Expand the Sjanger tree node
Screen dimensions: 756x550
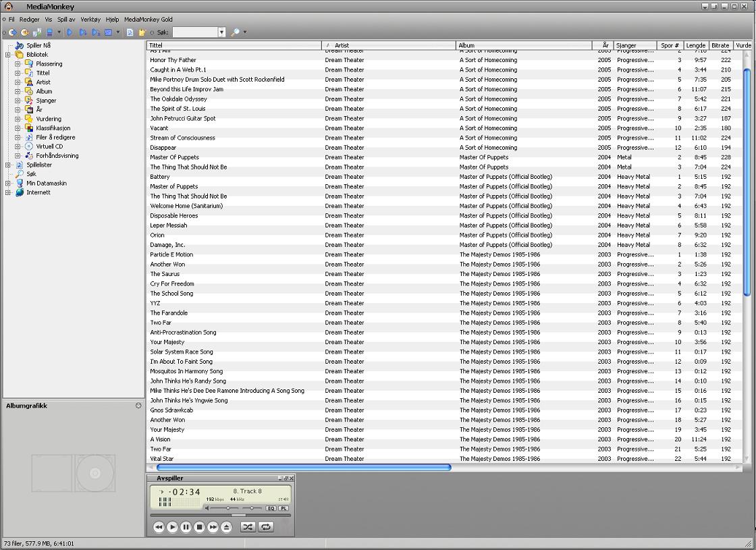(18, 101)
